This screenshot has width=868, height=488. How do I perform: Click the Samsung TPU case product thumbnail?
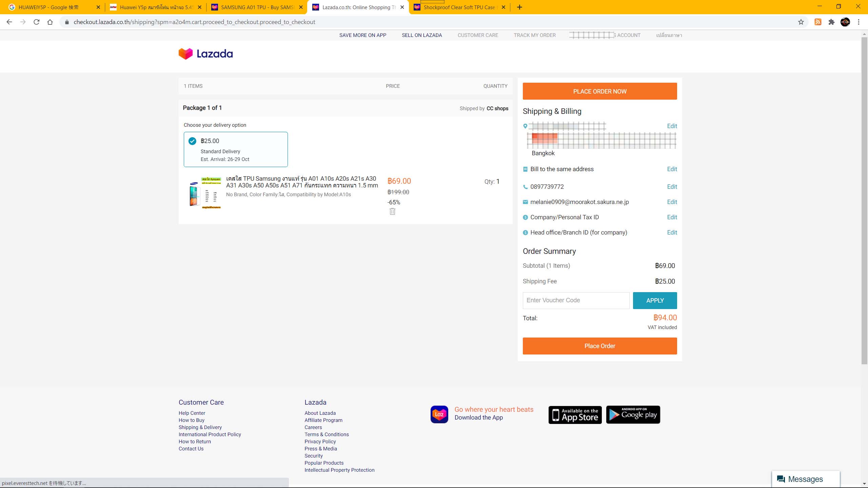tap(205, 192)
